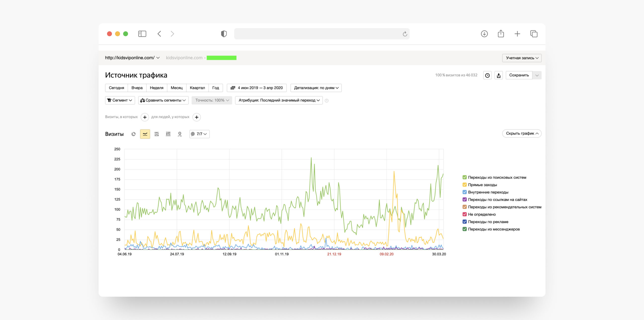
Task: Toggle the Переходы по рекламе checkbox
Action: 465,222
